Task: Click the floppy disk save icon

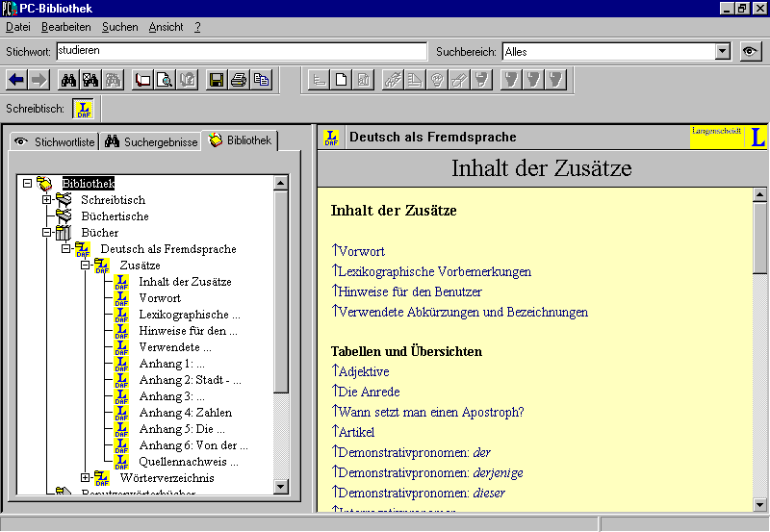Action: (217, 80)
